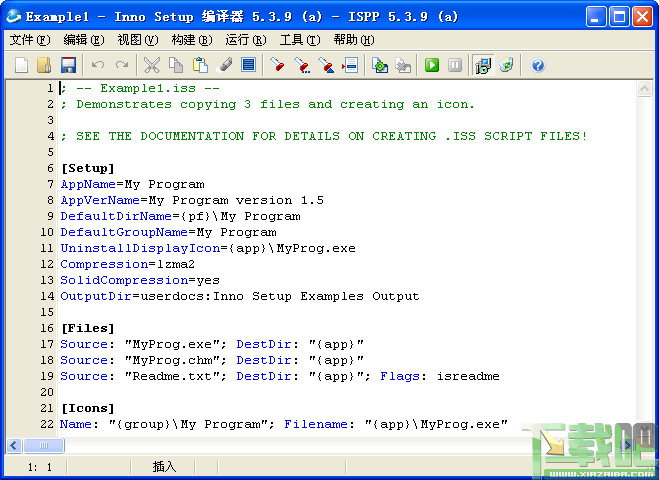Screen dimensions: 659x480
Task: Open the 构建(B) menu
Action: click(192, 40)
